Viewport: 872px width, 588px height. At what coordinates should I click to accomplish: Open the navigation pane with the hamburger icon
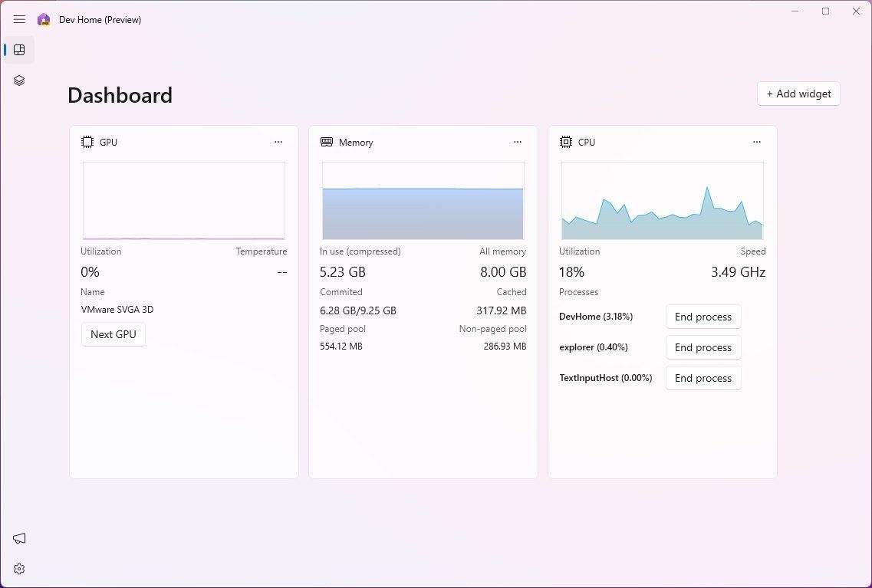click(x=19, y=19)
